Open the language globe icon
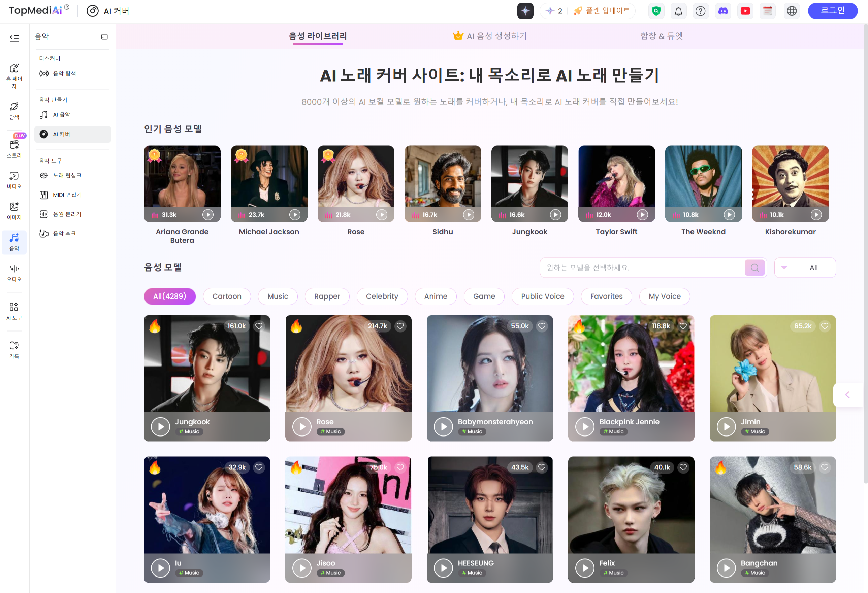The image size is (868, 593). (x=792, y=11)
